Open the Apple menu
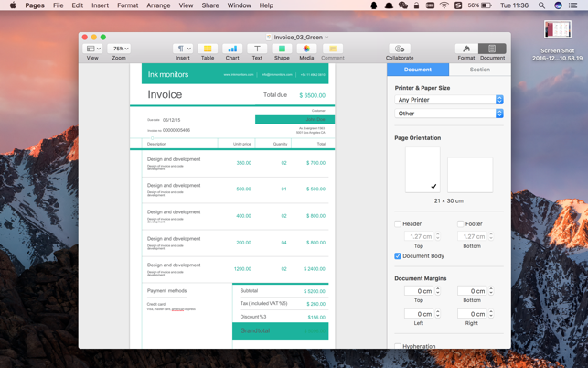 pos(13,5)
